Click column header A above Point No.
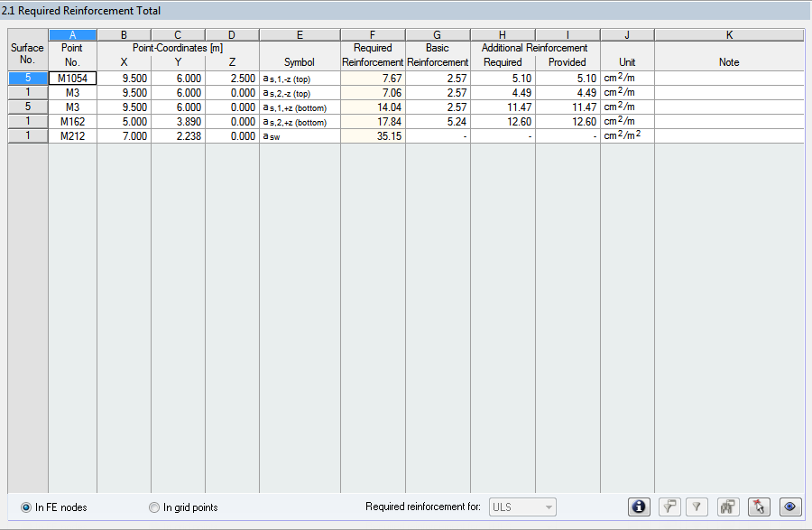812x530 pixels. (x=71, y=33)
